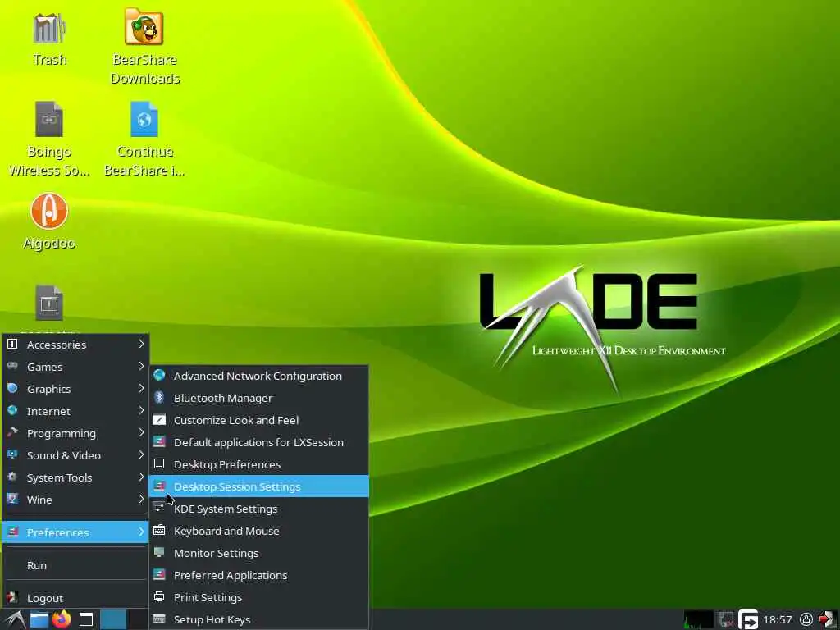The width and height of the screenshot is (840, 630).
Task: Expand arrow next to System Tools
Action: 141,477
